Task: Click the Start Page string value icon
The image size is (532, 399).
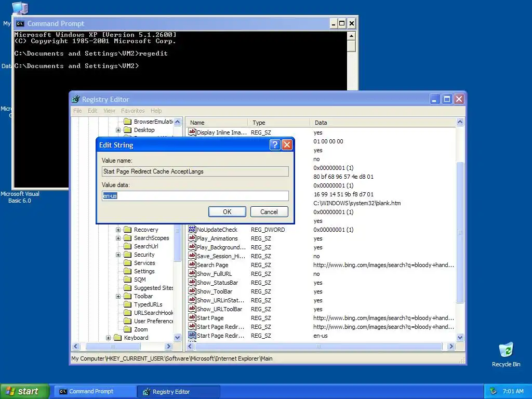Action: tap(192, 317)
